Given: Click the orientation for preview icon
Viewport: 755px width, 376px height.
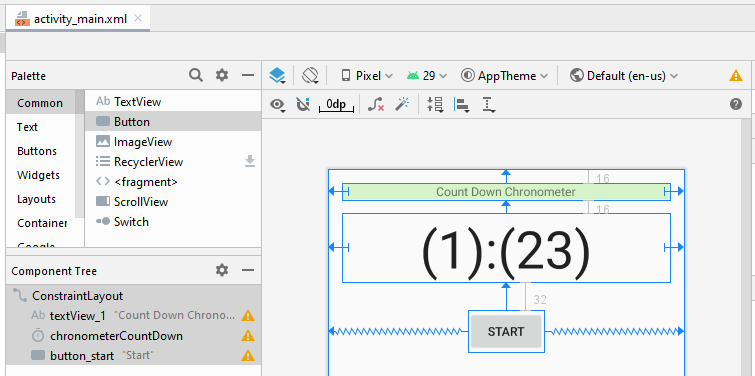Looking at the screenshot, I should coord(311,76).
